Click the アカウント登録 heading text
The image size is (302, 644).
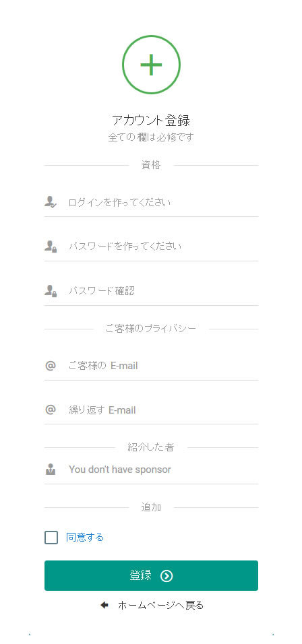pyautogui.click(x=151, y=121)
